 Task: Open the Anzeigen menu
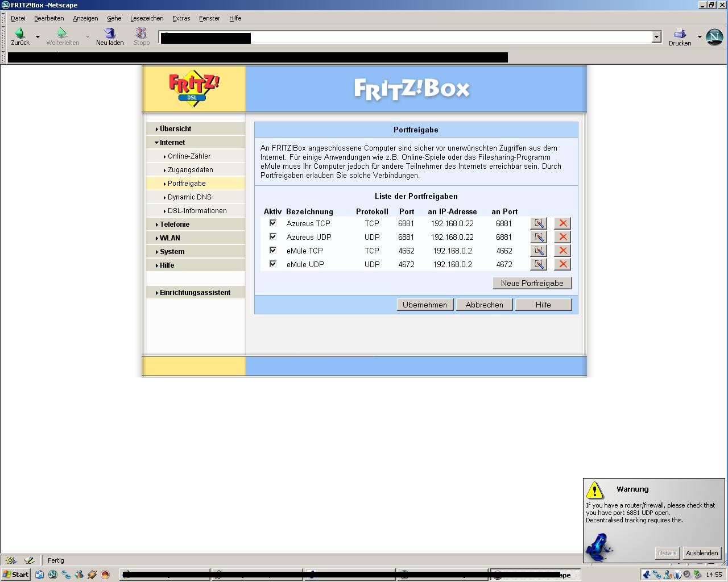tap(85, 18)
